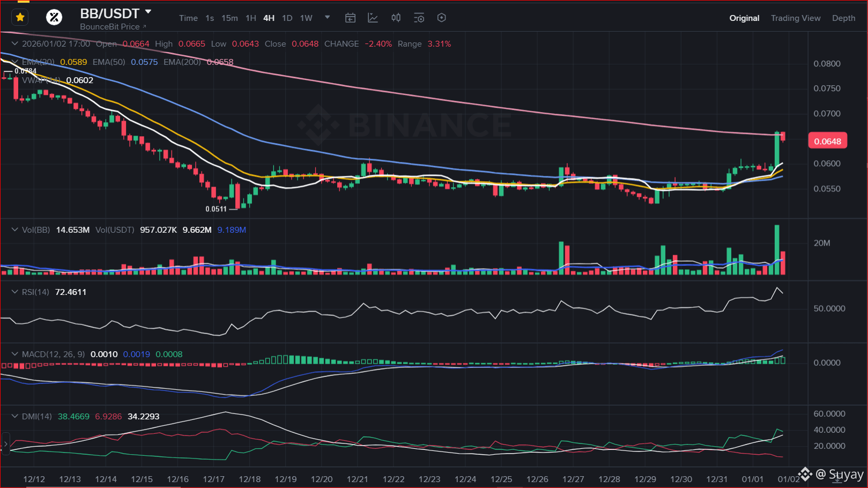Collapse the RSI(14) panel chevron
Screen dimensions: 868x488
coord(15,292)
